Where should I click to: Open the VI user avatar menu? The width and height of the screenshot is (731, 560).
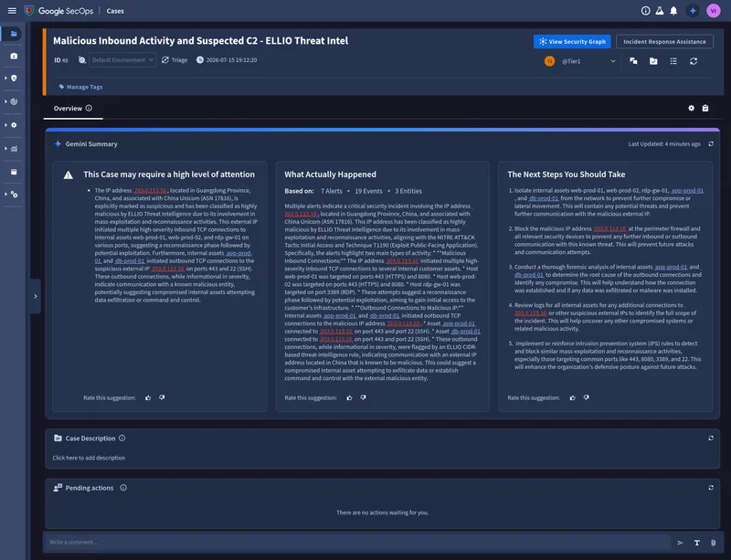click(x=714, y=11)
